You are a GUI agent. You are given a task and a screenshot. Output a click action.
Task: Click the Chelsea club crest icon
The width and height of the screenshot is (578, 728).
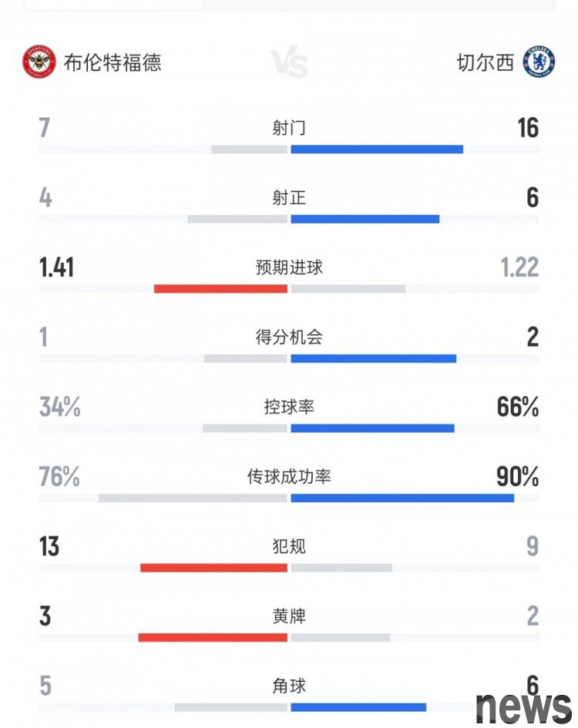[x=539, y=62]
